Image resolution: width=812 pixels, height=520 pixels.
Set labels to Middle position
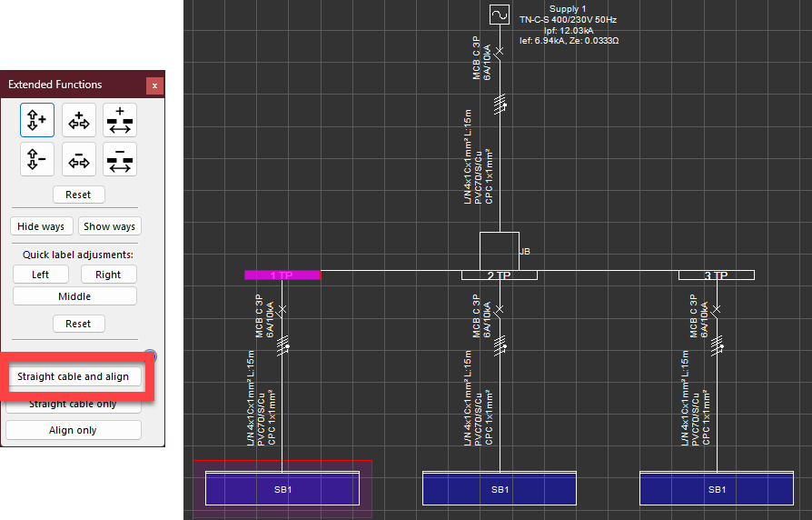click(74, 296)
